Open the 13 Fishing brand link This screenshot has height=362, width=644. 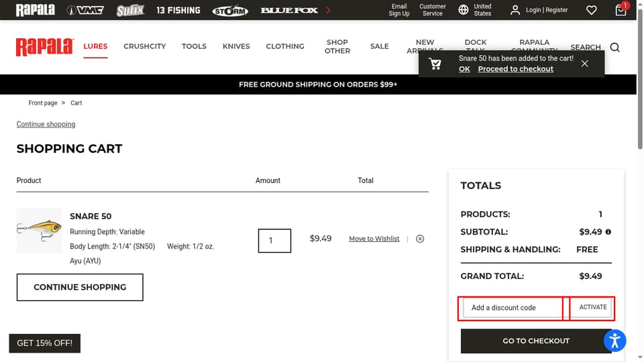pos(178,10)
